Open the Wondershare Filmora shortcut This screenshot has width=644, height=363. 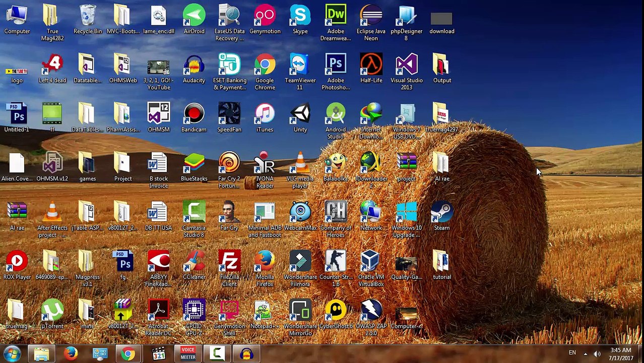click(x=300, y=269)
